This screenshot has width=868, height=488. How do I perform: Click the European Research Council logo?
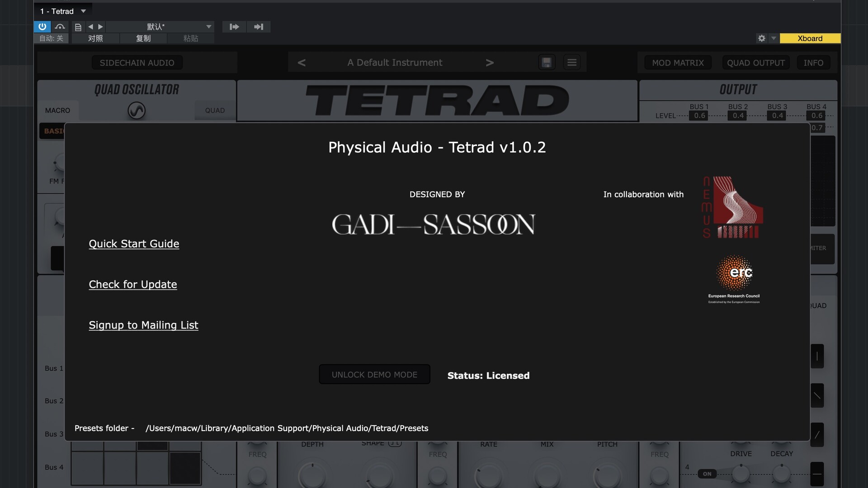coord(734,279)
